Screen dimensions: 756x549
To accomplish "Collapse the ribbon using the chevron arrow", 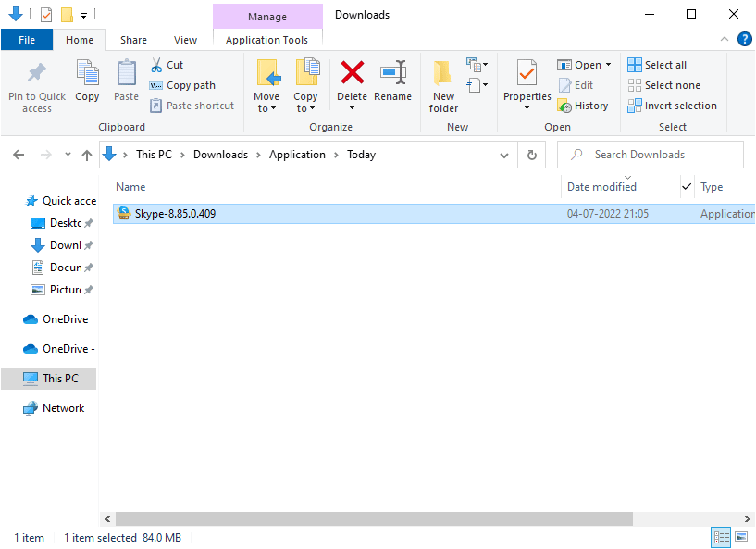I will pos(725,40).
